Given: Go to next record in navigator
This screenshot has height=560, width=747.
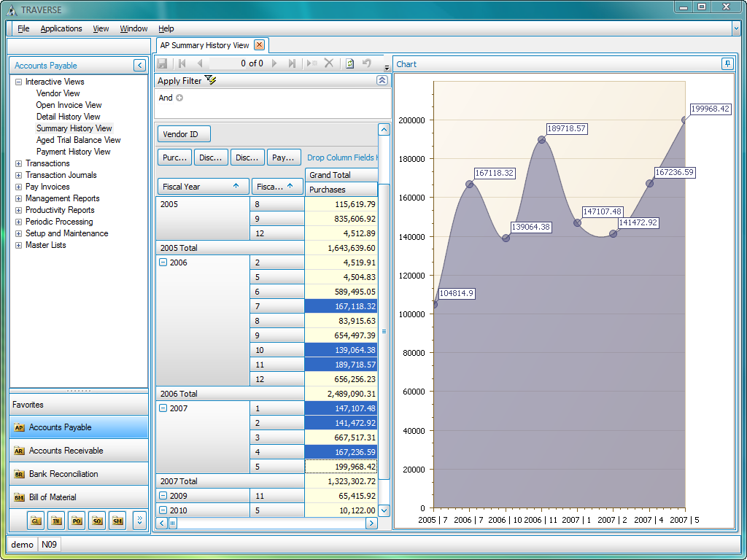Looking at the screenshot, I should [x=274, y=63].
